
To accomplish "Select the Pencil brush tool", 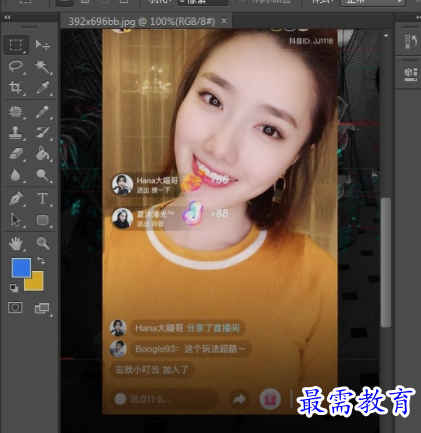I will (43, 112).
